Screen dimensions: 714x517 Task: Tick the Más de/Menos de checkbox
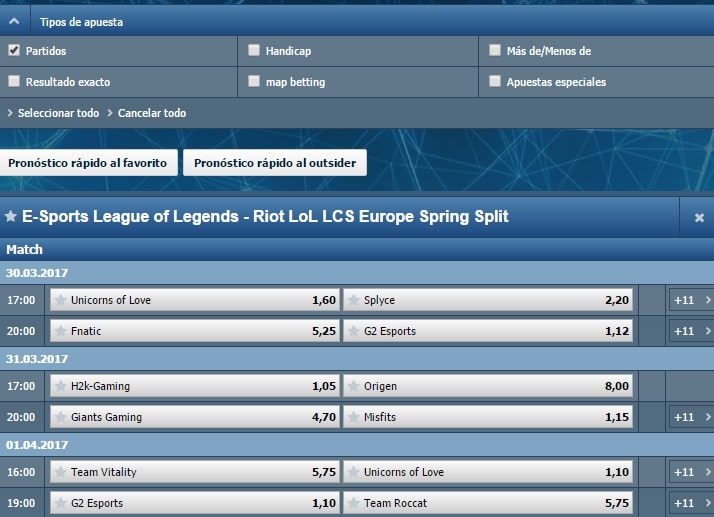pyautogui.click(x=495, y=50)
